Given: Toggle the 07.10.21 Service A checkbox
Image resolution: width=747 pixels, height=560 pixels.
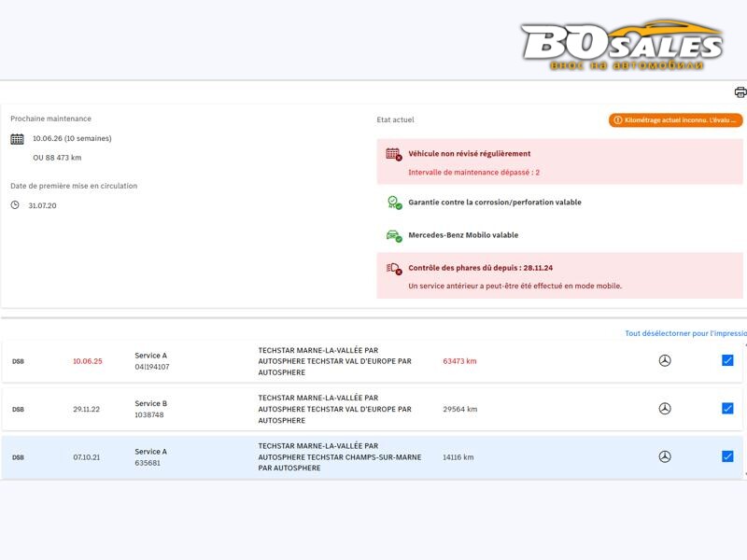Looking at the screenshot, I should click(x=727, y=456).
